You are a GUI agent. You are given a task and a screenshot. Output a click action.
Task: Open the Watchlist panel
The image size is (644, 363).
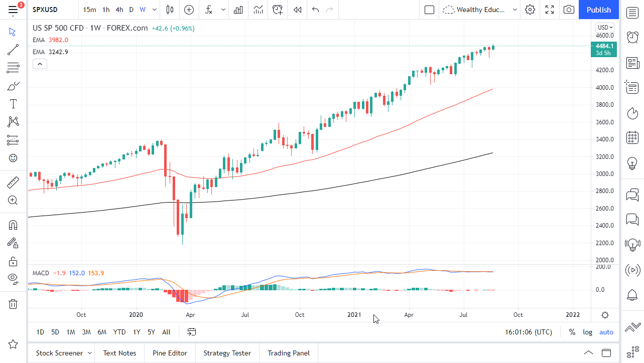pos(632,13)
